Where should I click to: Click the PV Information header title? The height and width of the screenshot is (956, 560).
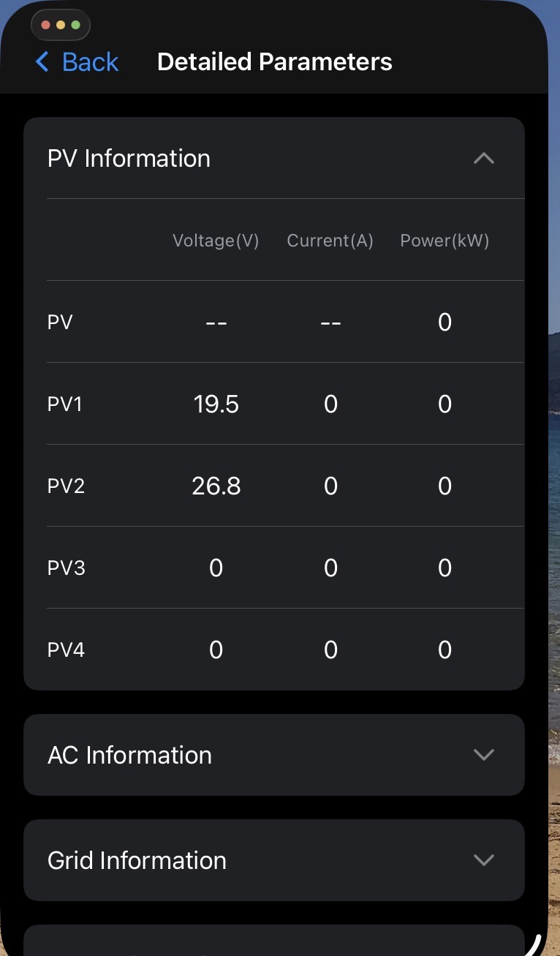[129, 158]
